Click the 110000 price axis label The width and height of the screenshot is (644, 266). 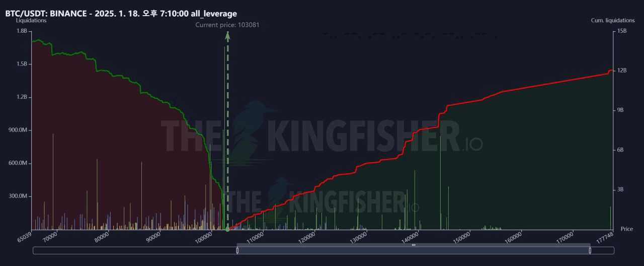[256, 237]
